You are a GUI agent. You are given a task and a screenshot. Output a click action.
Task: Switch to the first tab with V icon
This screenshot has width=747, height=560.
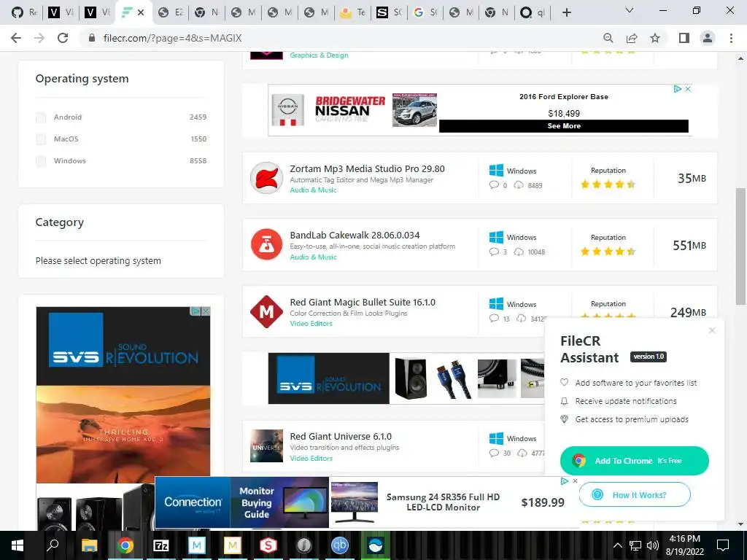pos(61,12)
